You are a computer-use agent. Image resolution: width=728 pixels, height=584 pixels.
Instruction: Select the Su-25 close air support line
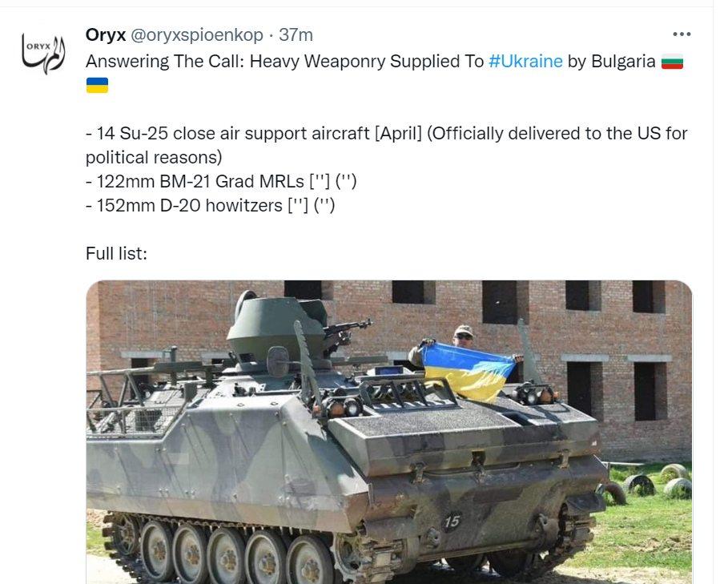386,145
